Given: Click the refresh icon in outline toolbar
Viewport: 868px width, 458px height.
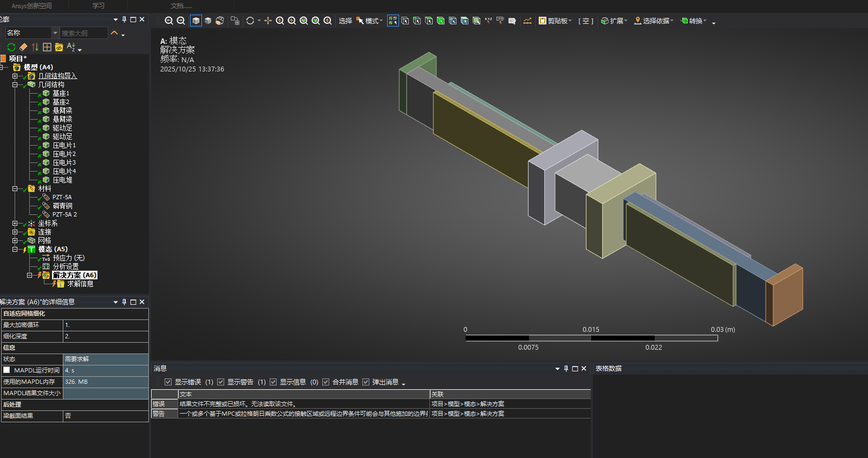Looking at the screenshot, I should click(11, 47).
